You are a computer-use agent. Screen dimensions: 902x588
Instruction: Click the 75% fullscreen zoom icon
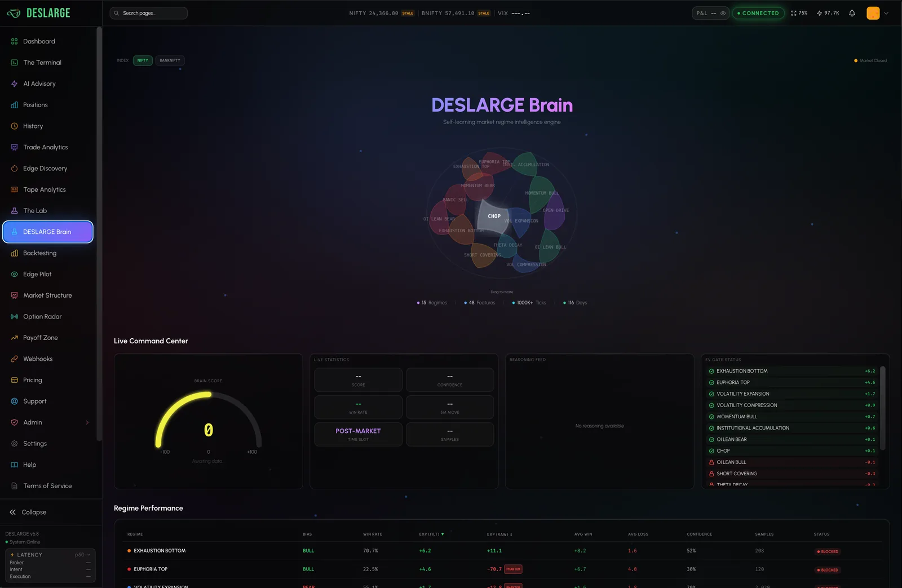[794, 13]
